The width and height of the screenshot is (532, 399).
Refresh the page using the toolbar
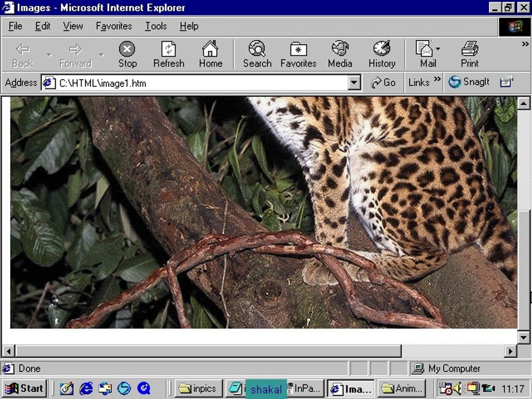pos(168,54)
